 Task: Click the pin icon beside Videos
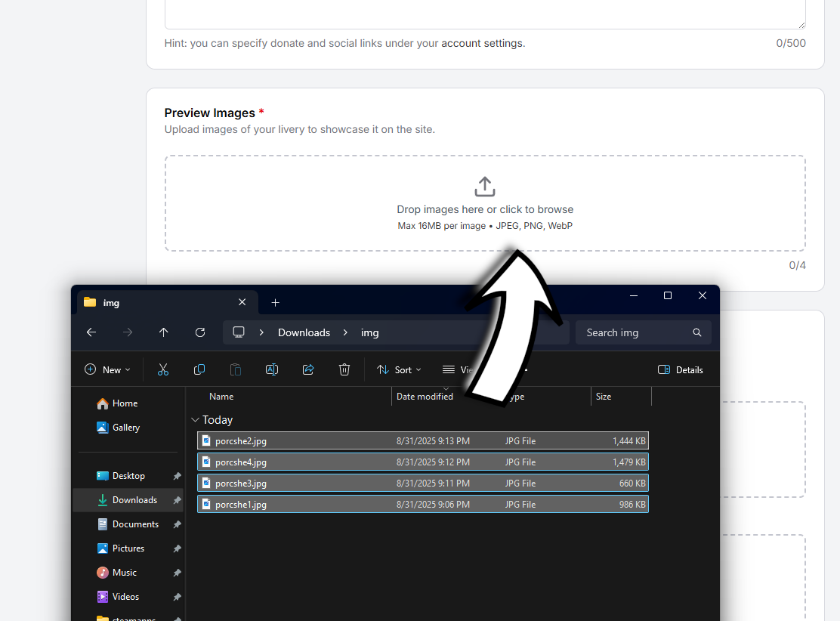coord(178,597)
